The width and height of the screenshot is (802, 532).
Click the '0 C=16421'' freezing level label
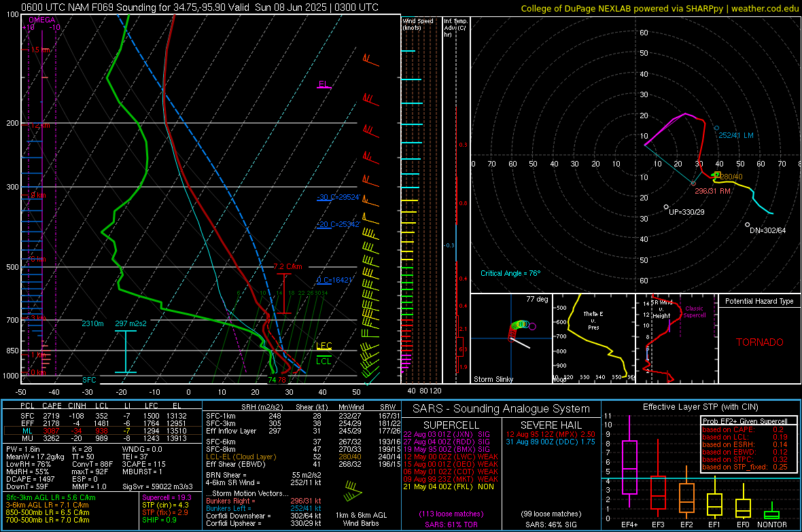tap(335, 280)
